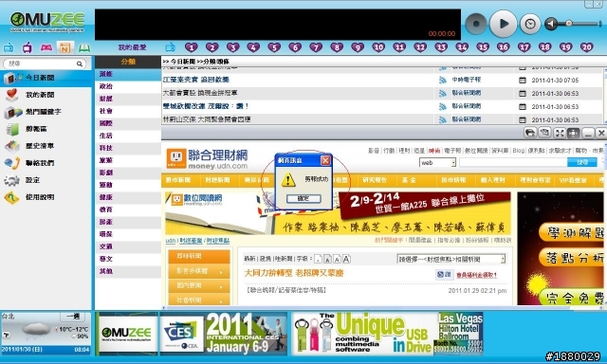The width and height of the screenshot is (607, 364).
Task: Click calendar icon beside 2011-01-30 07:05
Action: click(523, 80)
